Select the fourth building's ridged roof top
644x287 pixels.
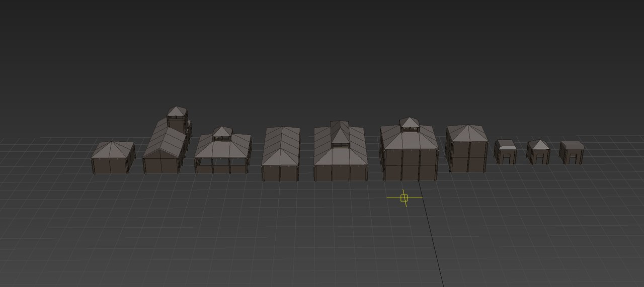[x=282, y=137]
